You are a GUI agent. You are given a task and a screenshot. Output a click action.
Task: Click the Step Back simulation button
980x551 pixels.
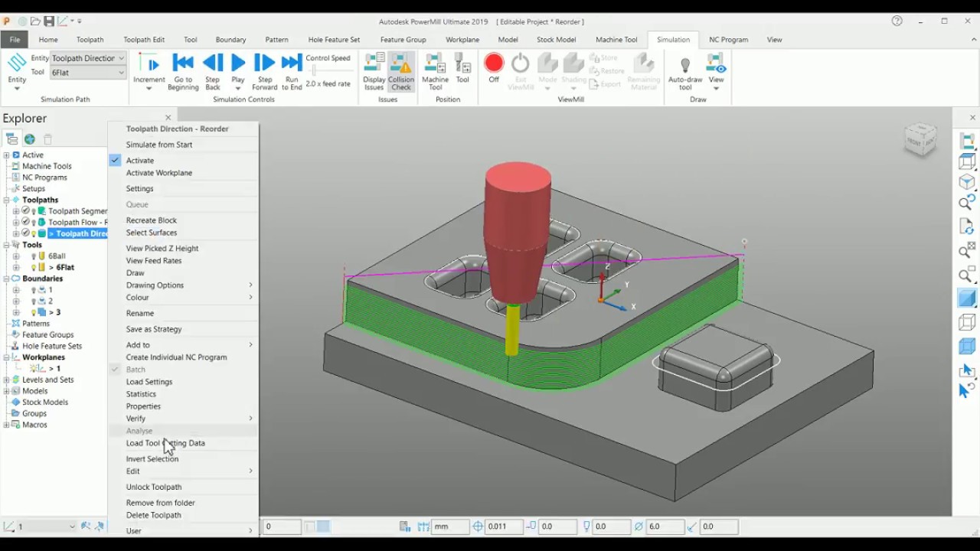pos(213,71)
